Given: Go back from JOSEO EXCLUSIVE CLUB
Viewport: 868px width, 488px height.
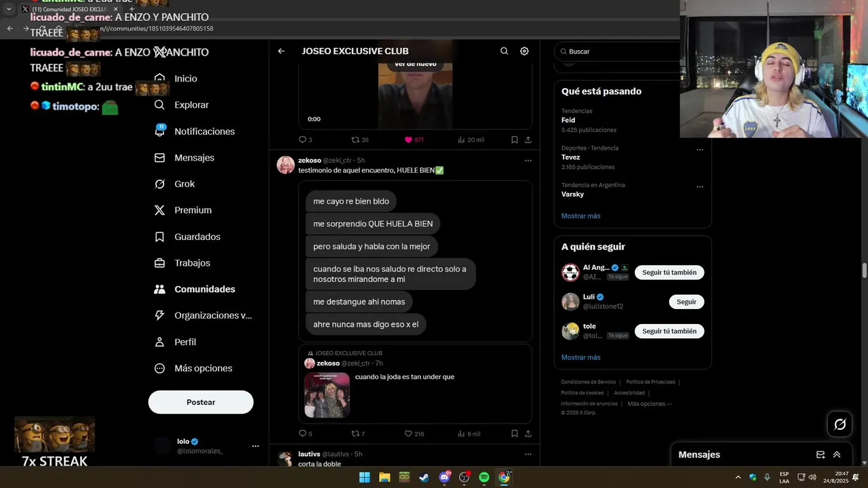Looking at the screenshot, I should (281, 51).
